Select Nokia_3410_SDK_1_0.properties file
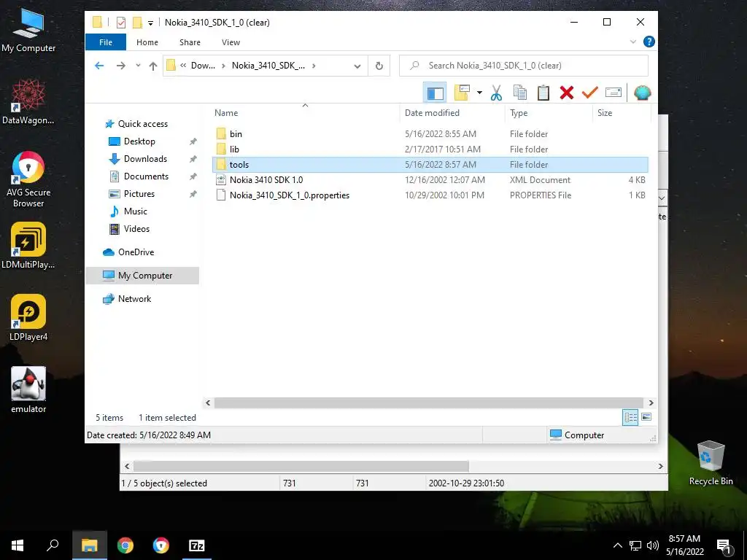The image size is (747, 560). (x=290, y=195)
